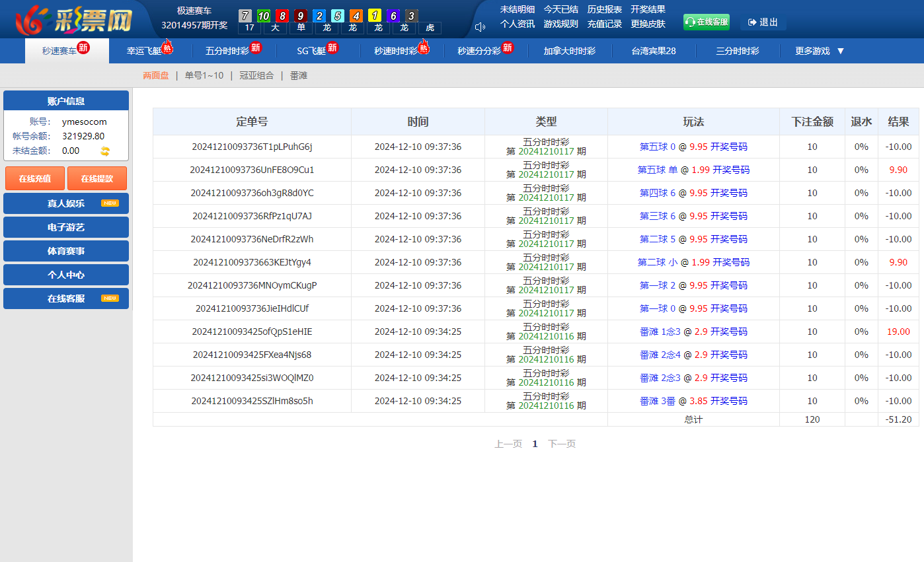The width and height of the screenshot is (924, 562).
Task: Switch to 两面盘 sub-tab
Action: 156,75
